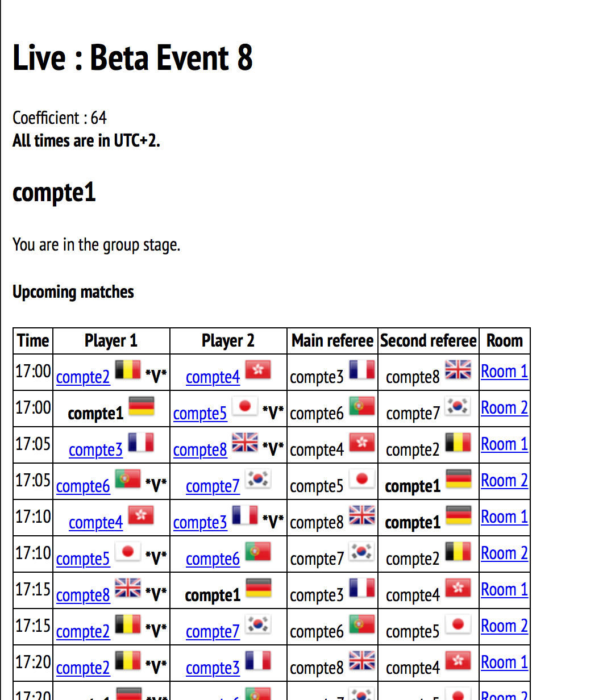Screen dimensions: 607x700
Task: Click France flag beside main referee compte3 at 17:00
Action: pos(362,370)
